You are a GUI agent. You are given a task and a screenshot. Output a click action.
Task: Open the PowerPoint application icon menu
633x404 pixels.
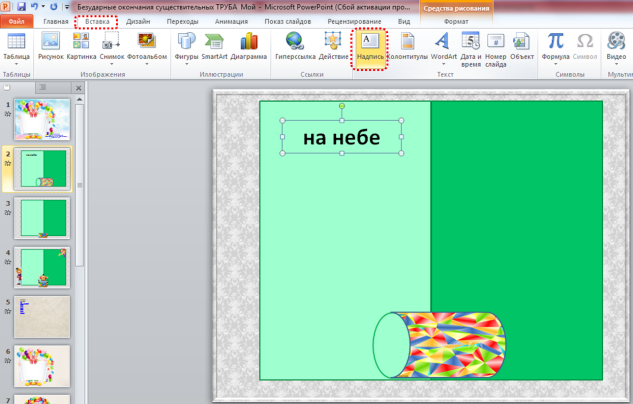[6, 6]
